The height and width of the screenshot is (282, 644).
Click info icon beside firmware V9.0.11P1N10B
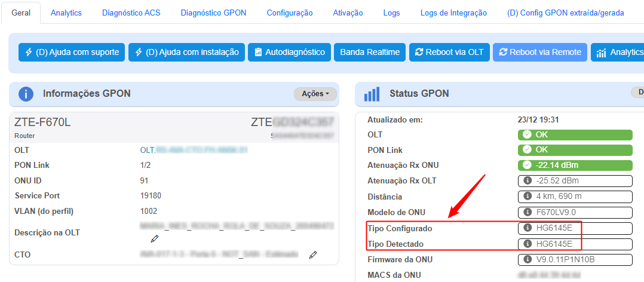coord(528,260)
